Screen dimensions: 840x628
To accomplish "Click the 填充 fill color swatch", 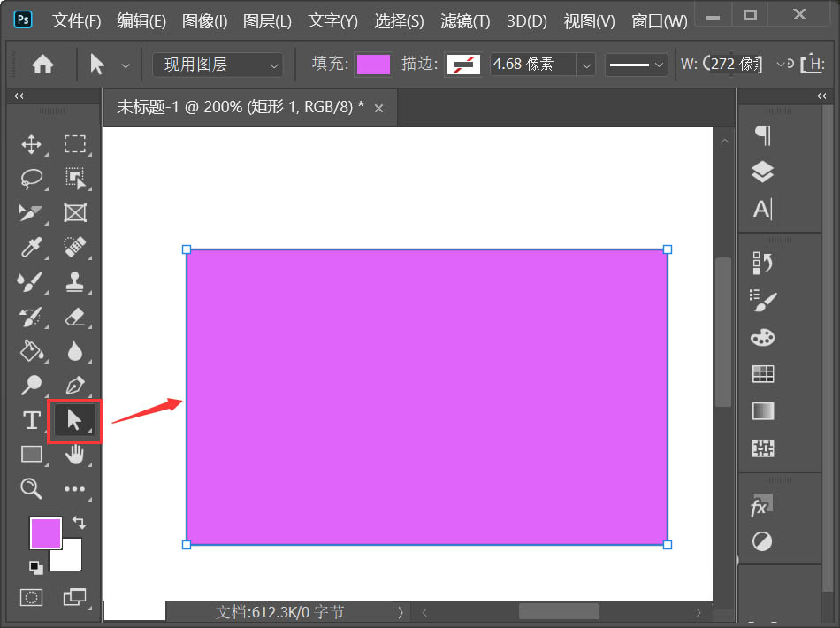I will click(x=373, y=64).
